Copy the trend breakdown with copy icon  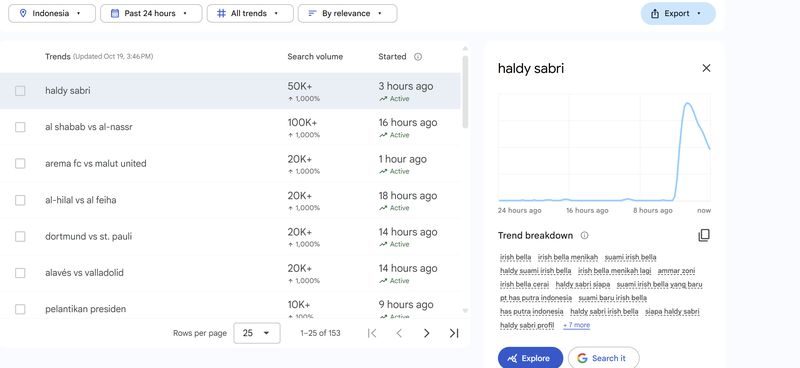point(704,235)
